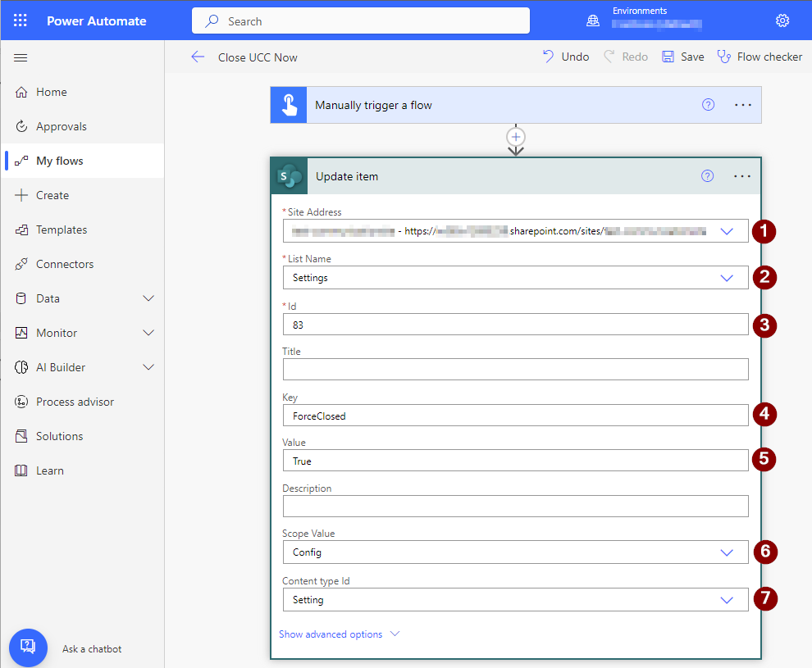Viewport: 812px width, 668px height.
Task: Click the SharePoint icon on Update item
Action: [x=290, y=176]
